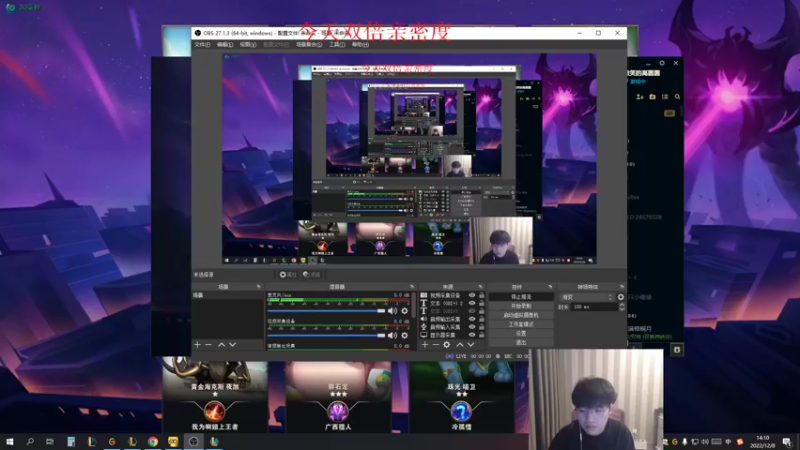Toggle visibility of 音频输出采集 source
The image size is (800, 450).
472,319
